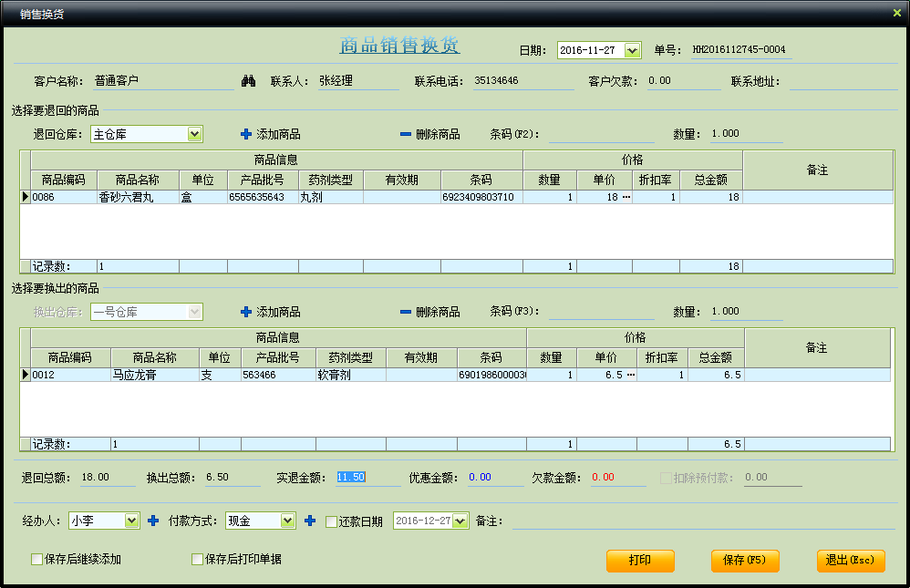Click the 联系地址 input field
Viewport: 910px width, 588px height.
click(843, 81)
